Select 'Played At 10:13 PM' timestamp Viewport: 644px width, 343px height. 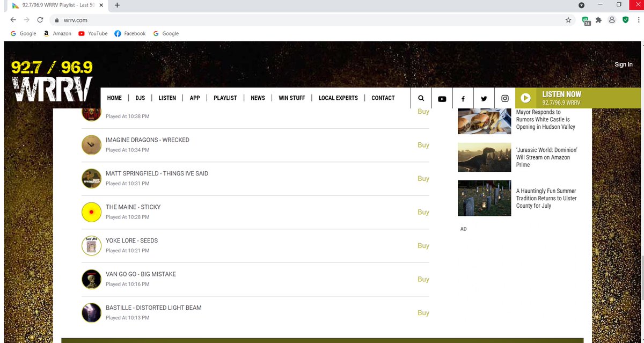[x=128, y=318]
